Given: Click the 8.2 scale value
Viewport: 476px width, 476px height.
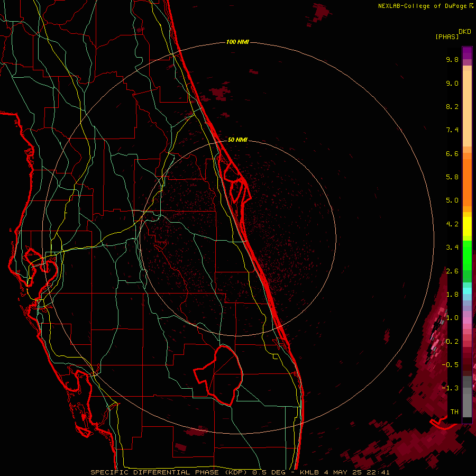Looking at the screenshot, I should 452,106.
